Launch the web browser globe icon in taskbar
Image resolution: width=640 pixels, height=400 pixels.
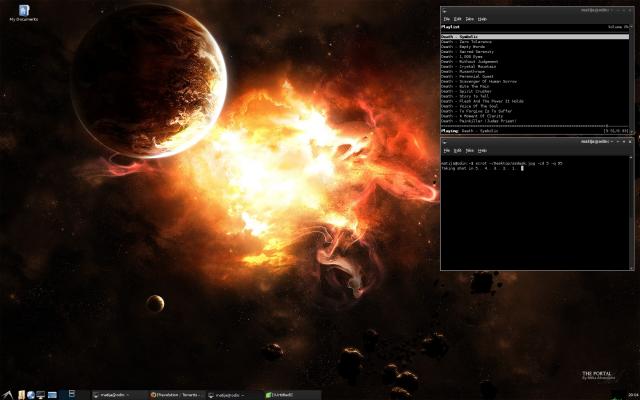[x=30, y=394]
